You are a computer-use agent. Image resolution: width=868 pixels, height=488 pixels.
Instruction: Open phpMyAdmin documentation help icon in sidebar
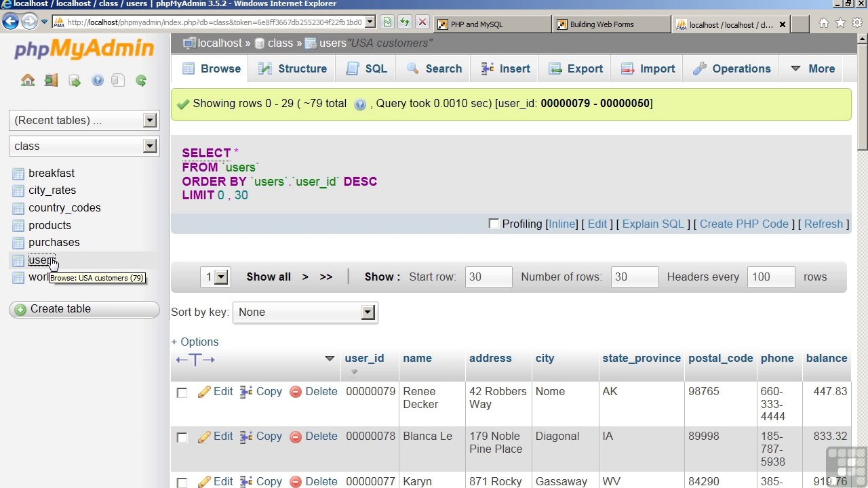98,81
